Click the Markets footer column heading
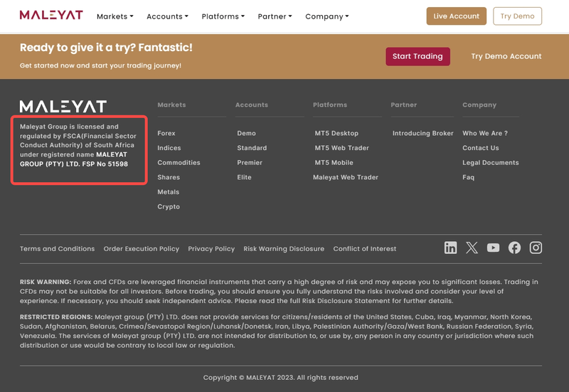Viewport: 569px width, 392px height. (x=171, y=105)
